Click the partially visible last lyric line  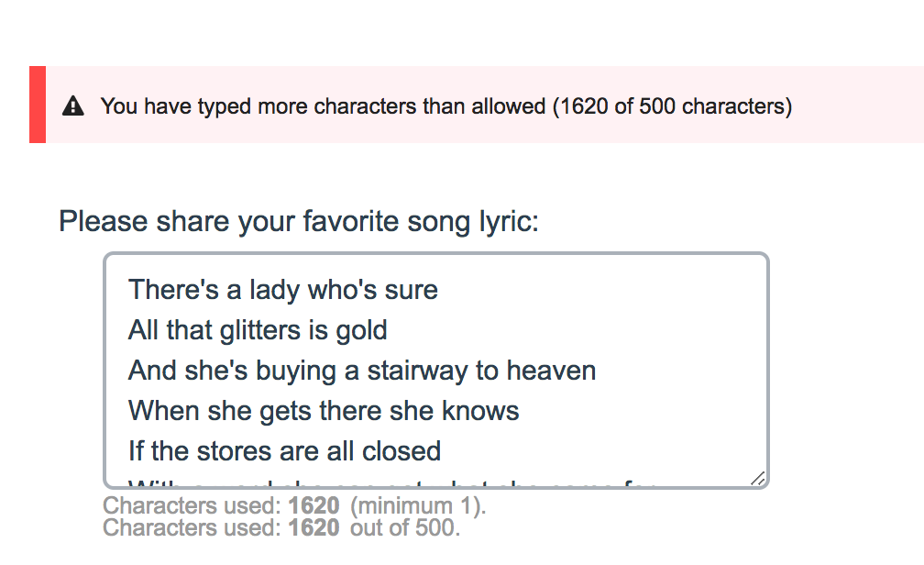click(385, 482)
